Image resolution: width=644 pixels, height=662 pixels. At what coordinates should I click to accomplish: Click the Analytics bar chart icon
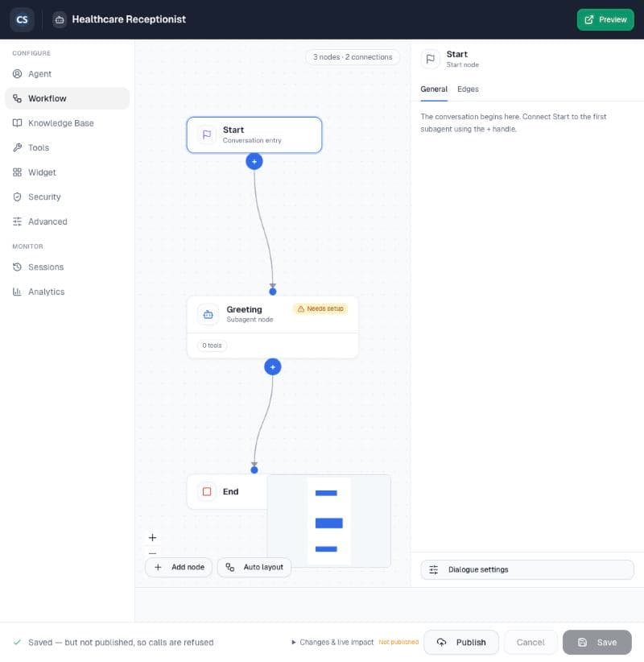[x=17, y=292]
